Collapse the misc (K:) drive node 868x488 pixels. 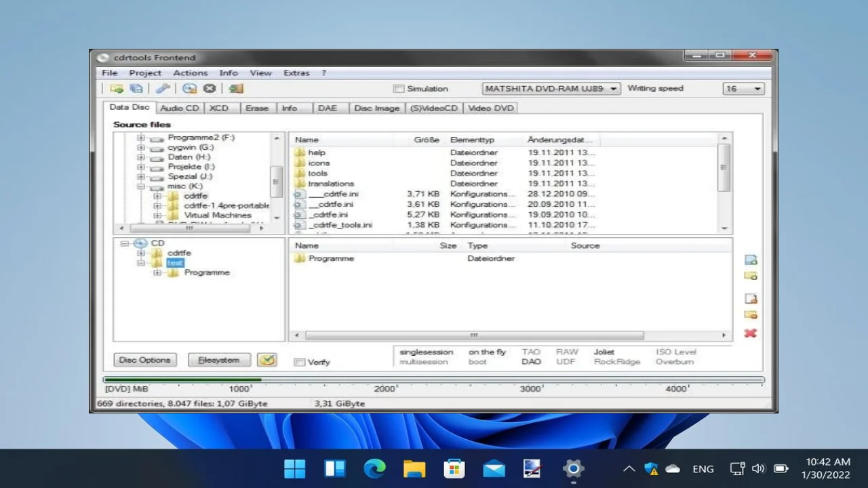click(x=141, y=186)
